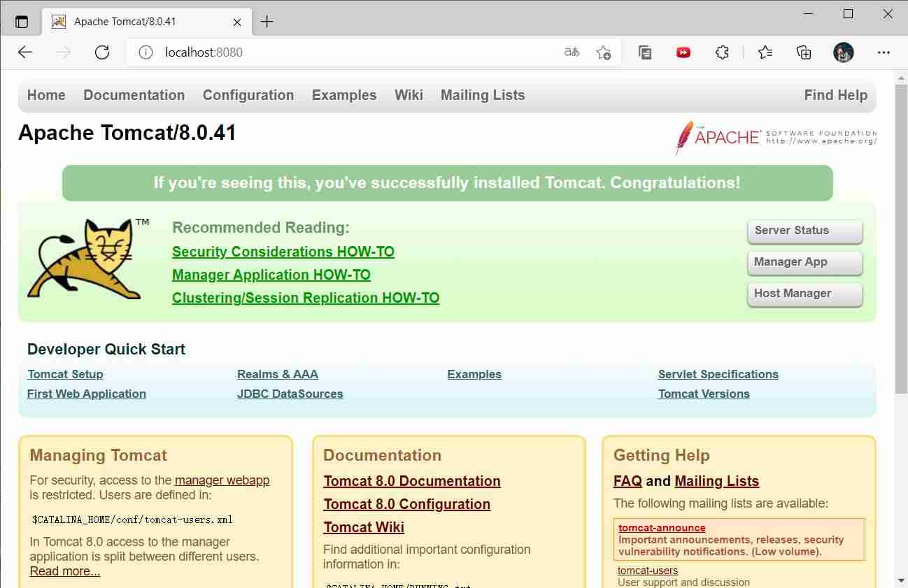Open the tomcat-announce mailing list link

(662, 528)
